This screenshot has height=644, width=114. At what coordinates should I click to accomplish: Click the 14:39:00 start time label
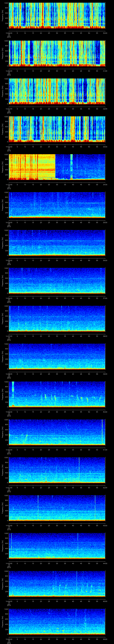tap(9, 412)
